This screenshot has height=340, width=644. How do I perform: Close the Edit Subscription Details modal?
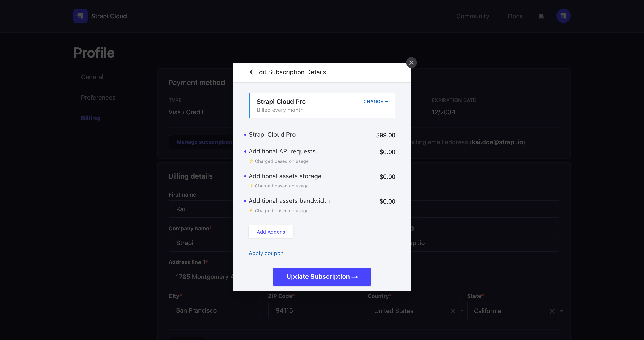[x=411, y=62]
